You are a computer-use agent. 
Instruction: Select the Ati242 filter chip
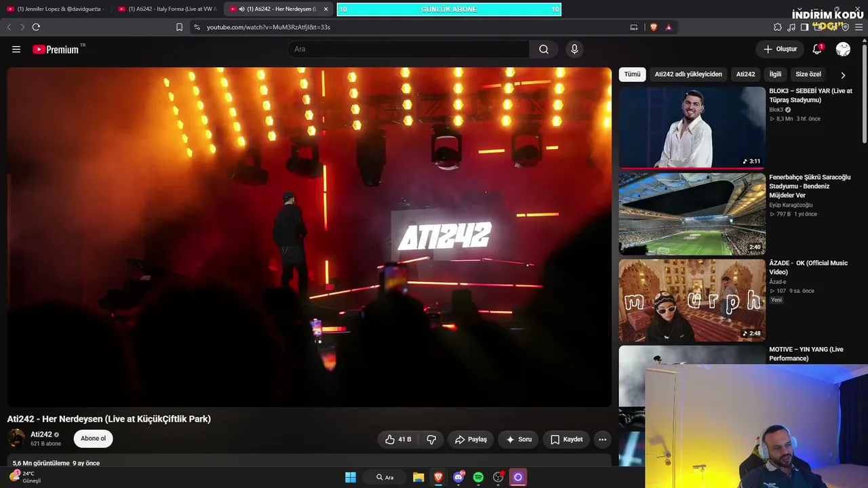click(746, 75)
